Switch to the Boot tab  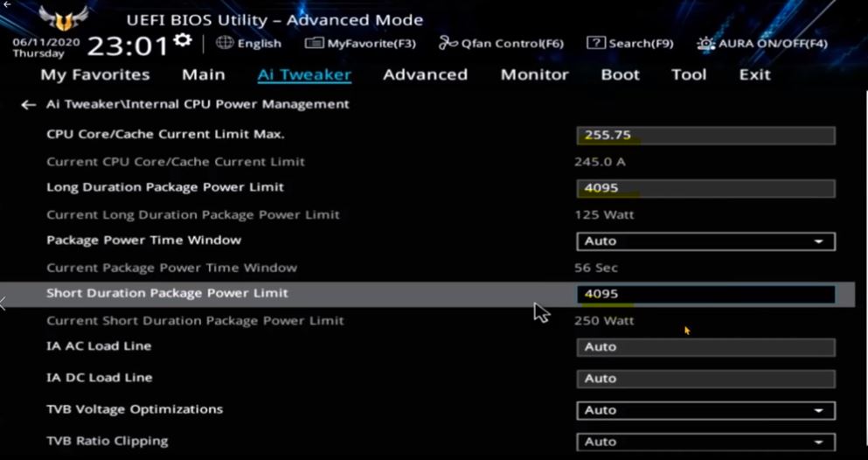coord(621,74)
